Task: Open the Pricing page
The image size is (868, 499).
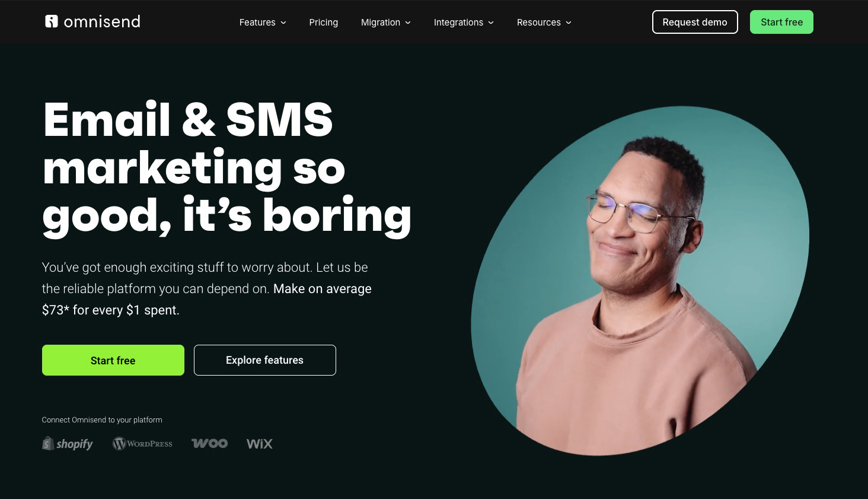Action: click(324, 22)
